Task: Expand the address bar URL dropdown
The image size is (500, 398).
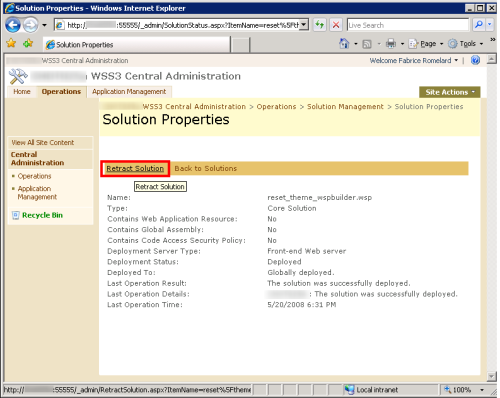Action: click(303, 25)
